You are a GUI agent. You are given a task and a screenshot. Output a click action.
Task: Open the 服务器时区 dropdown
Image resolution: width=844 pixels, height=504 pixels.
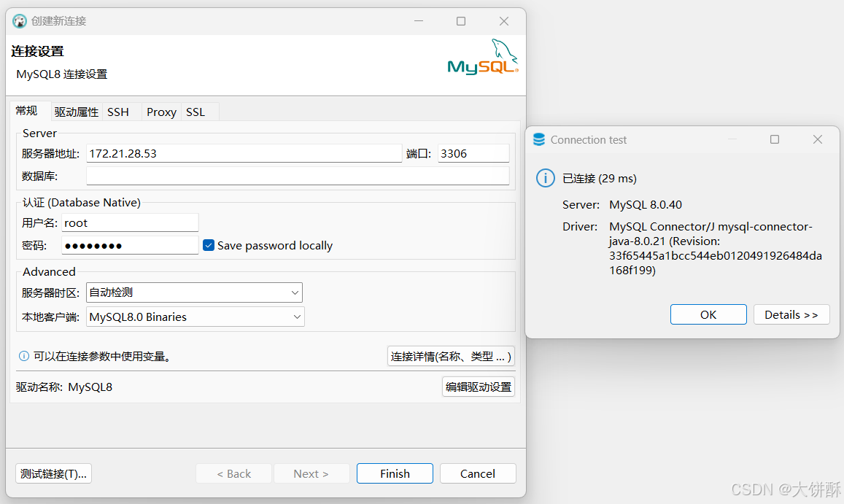pos(194,292)
